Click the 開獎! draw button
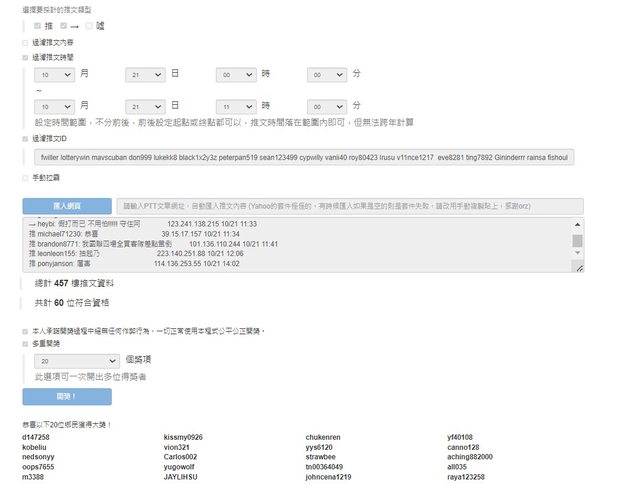The image size is (640, 486). tap(67, 397)
